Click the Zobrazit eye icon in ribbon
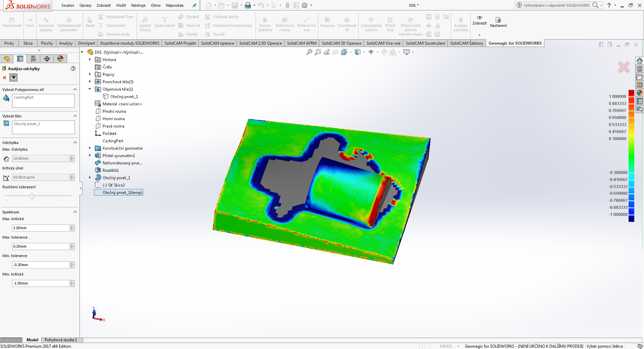The image size is (644, 349). coord(479,18)
